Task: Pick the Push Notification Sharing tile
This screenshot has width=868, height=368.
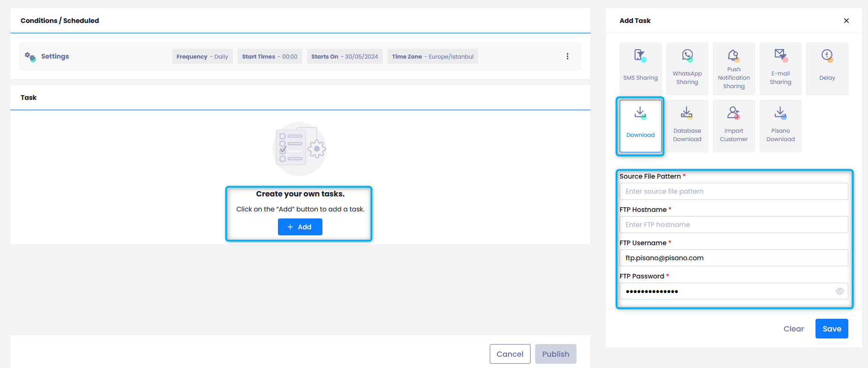Action: click(x=734, y=69)
